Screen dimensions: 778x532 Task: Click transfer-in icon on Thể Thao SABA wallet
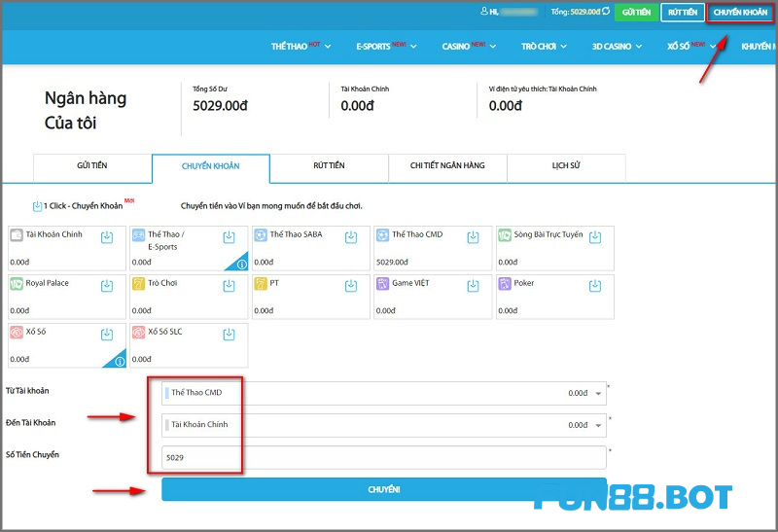click(x=351, y=237)
